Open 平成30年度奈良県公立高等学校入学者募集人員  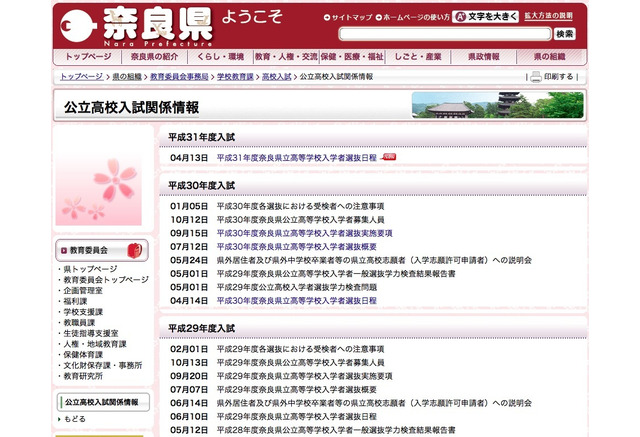pos(300,220)
